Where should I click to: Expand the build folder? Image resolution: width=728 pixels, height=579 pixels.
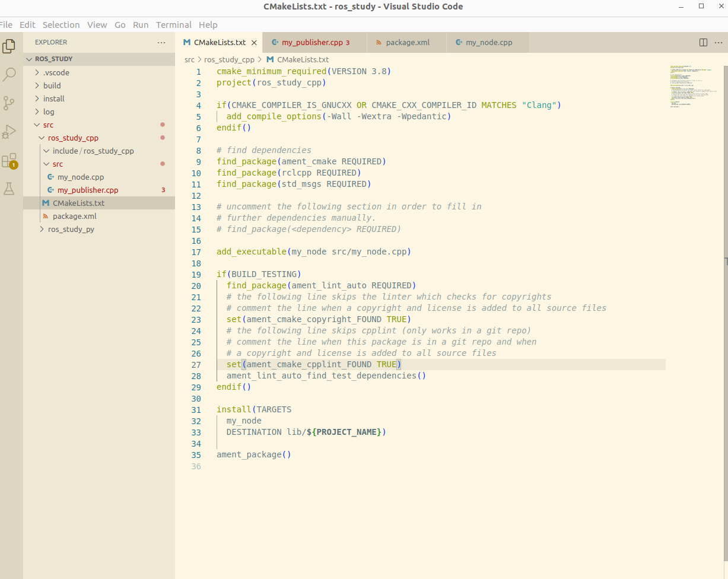(x=99, y=85)
